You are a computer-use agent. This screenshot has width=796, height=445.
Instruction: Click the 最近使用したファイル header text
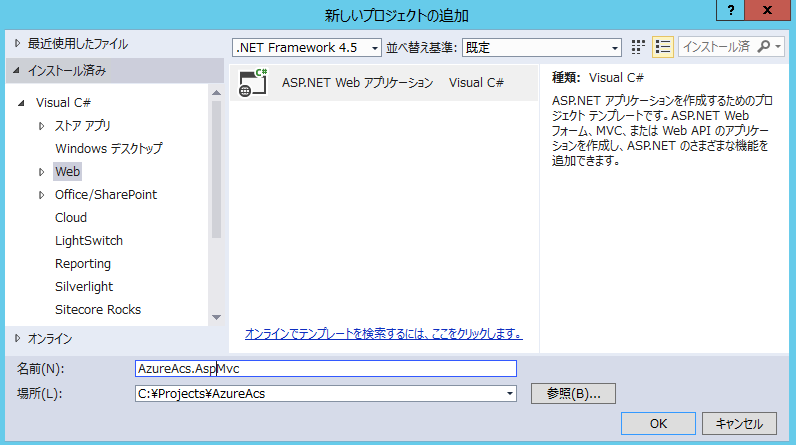[78, 44]
